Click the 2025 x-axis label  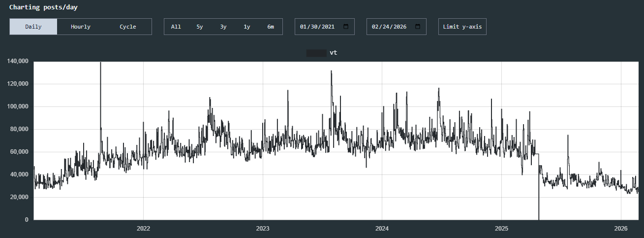(x=501, y=229)
